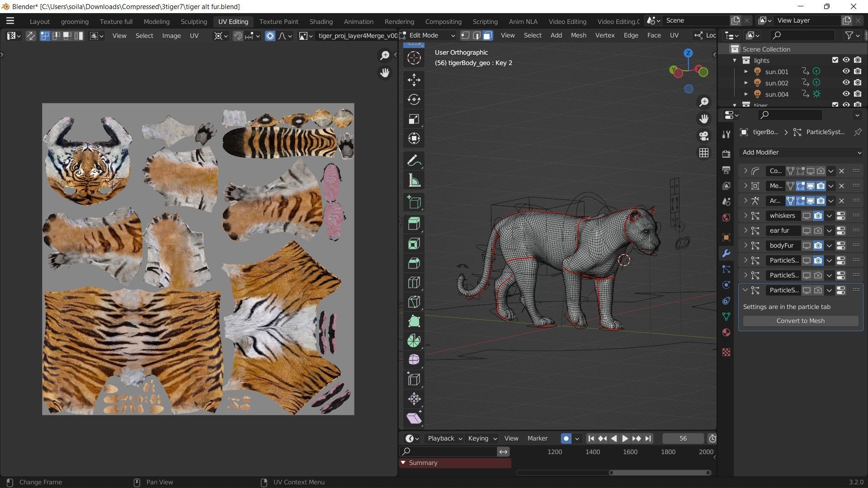Open the Material properties tab
The width and height of the screenshot is (868, 488).
726,333
